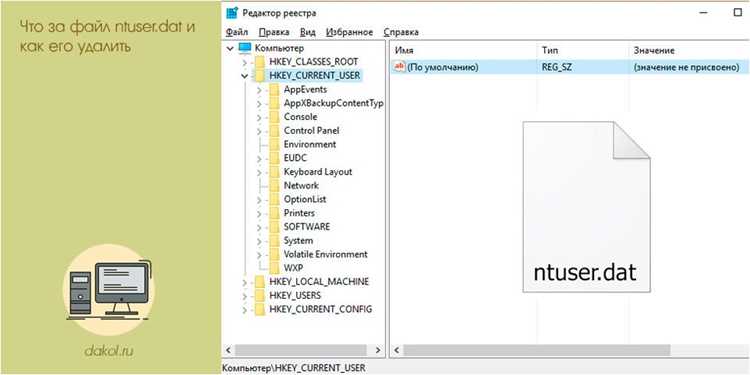
Task: Click values pane scrollbar left arrow
Action: click(x=396, y=350)
